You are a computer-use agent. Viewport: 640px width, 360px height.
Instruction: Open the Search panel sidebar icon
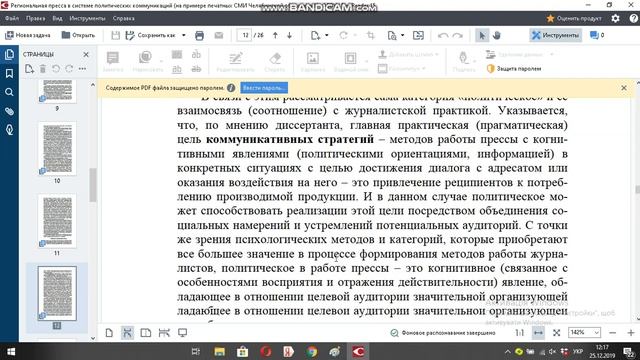point(9,92)
